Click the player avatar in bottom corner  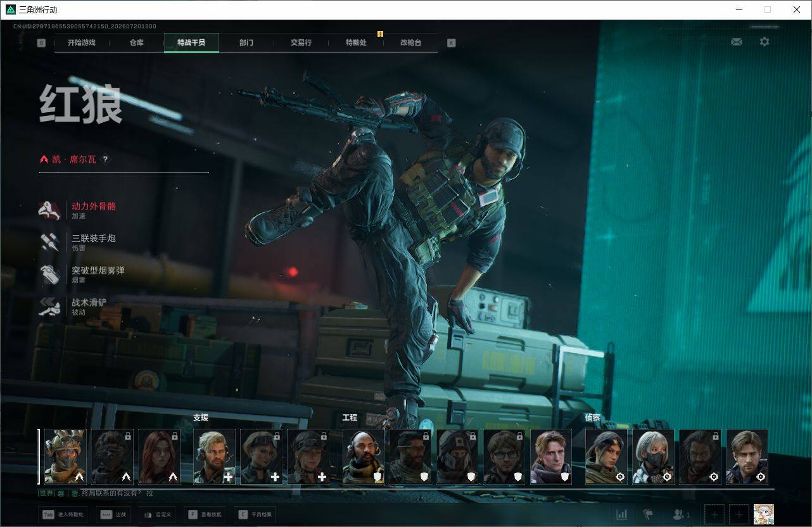(x=763, y=514)
